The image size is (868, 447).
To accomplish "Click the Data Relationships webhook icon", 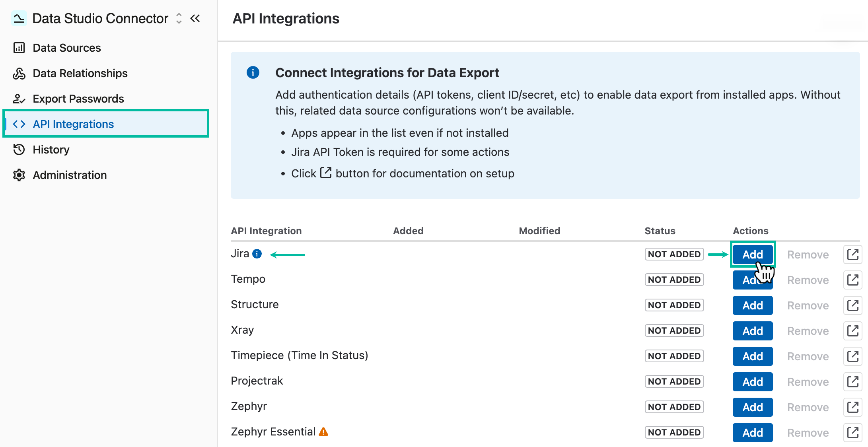I will (19, 73).
